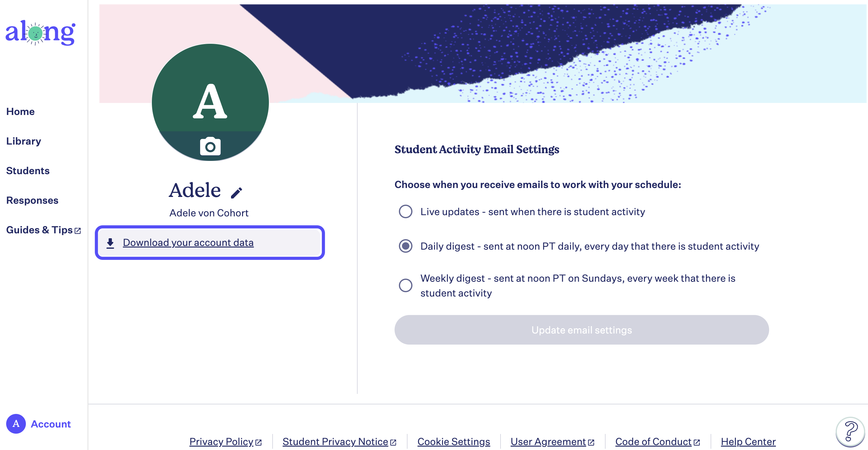The height and width of the screenshot is (450, 868).
Task: Click the green A profile avatar
Action: tap(210, 102)
